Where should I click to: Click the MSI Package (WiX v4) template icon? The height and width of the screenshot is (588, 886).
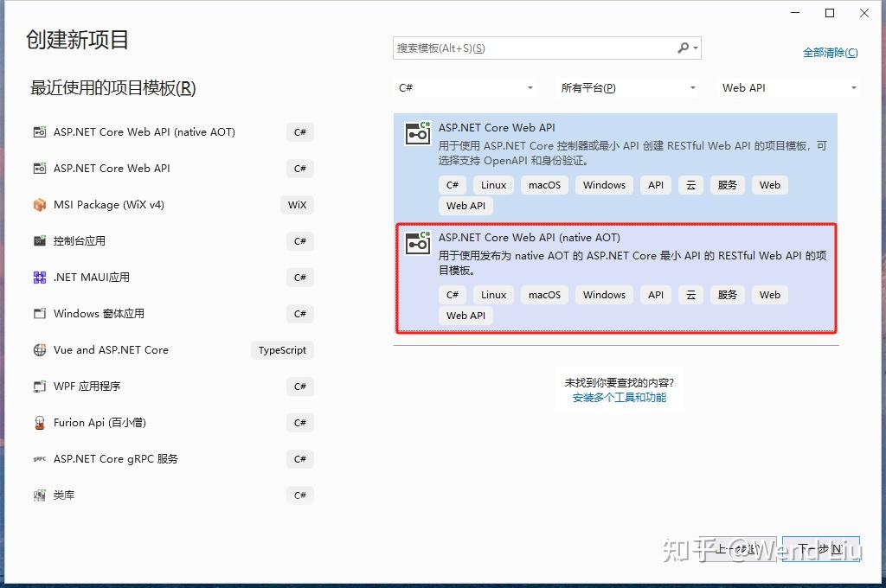39,205
